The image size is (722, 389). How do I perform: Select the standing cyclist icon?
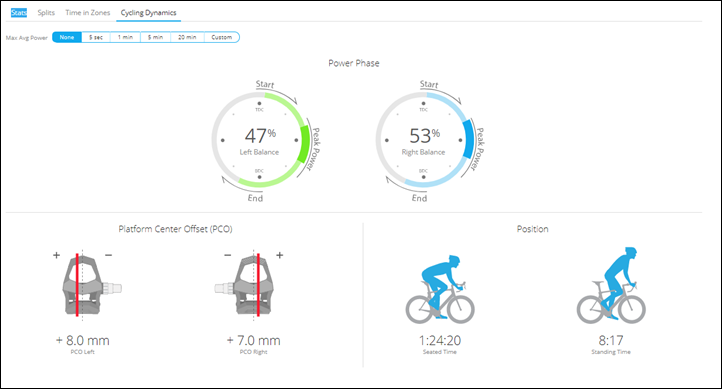click(611, 285)
